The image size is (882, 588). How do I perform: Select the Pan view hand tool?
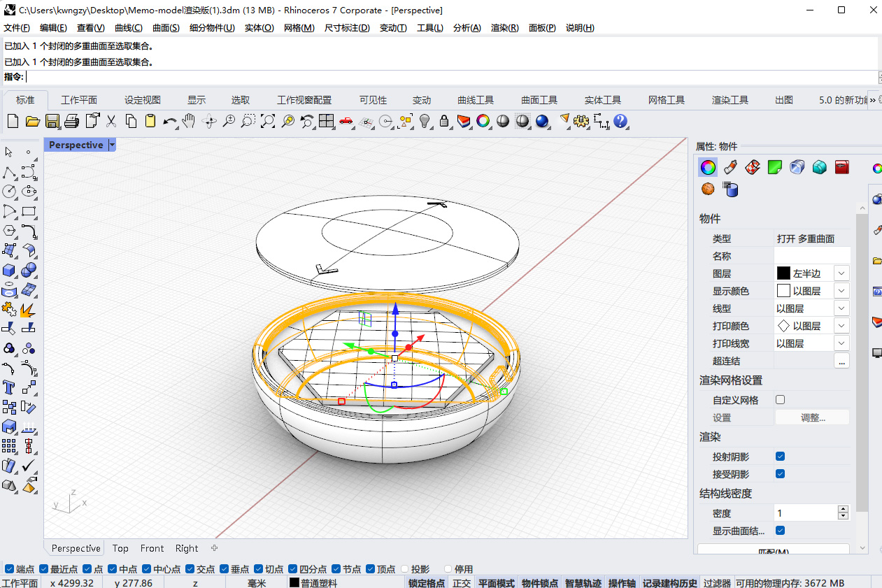tap(188, 122)
